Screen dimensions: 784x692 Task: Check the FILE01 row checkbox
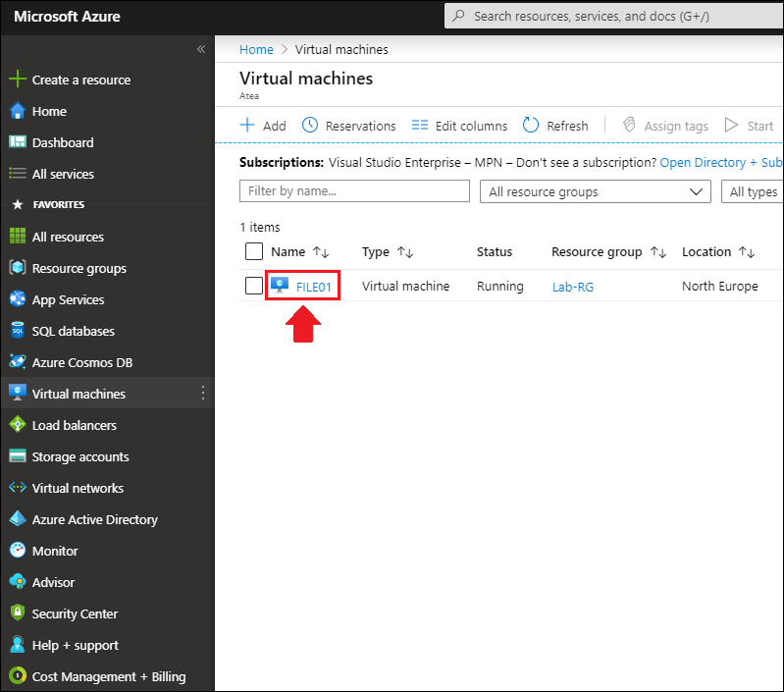click(x=254, y=286)
